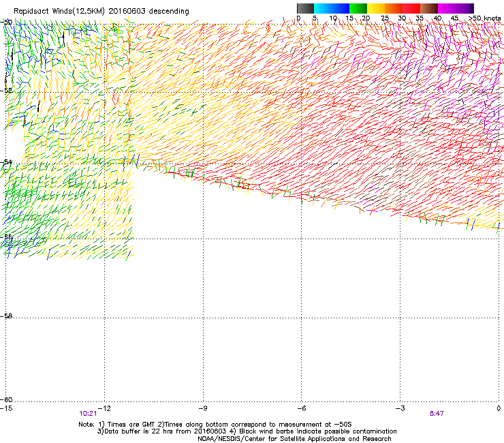Click the purple '10:21' swath time

(x=88, y=414)
